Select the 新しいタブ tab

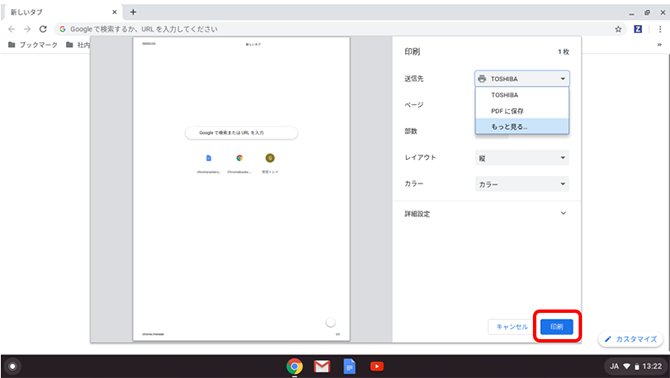pos(62,12)
